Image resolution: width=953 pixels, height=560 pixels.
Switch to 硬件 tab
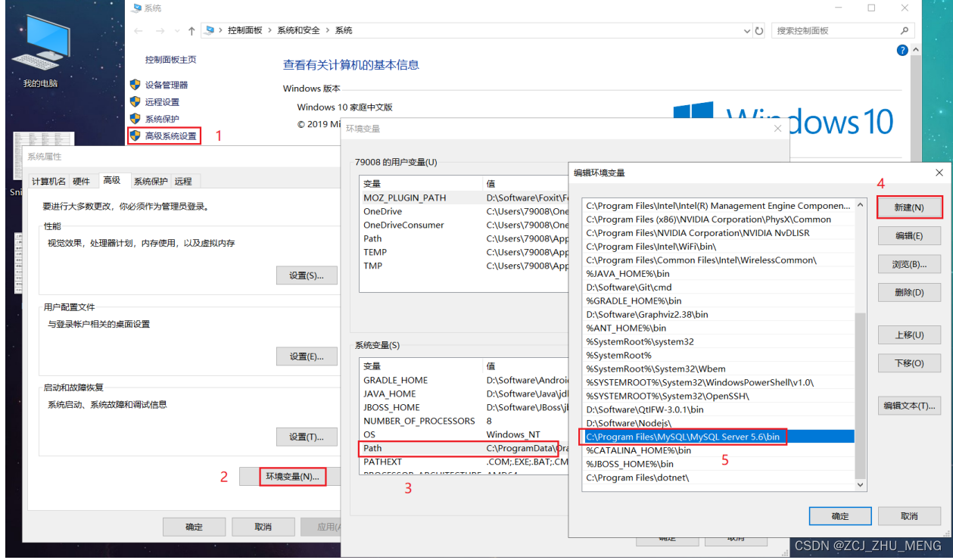(x=82, y=182)
